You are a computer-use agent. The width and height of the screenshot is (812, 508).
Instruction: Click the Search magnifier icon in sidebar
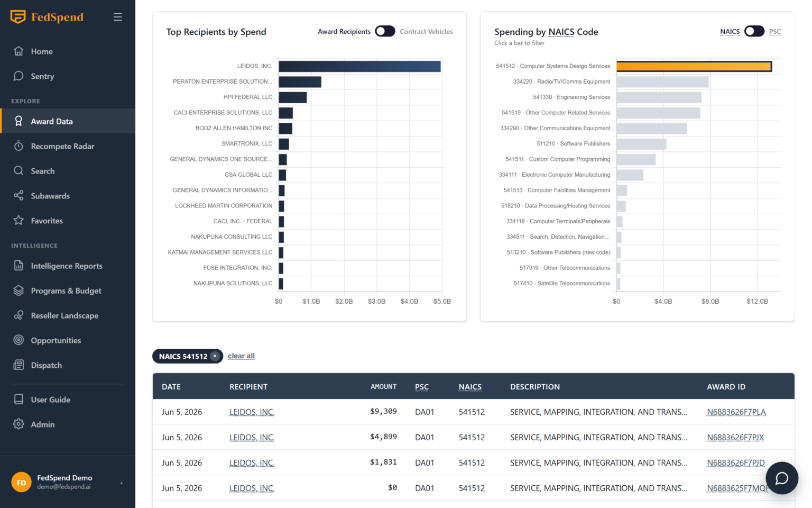(x=19, y=171)
